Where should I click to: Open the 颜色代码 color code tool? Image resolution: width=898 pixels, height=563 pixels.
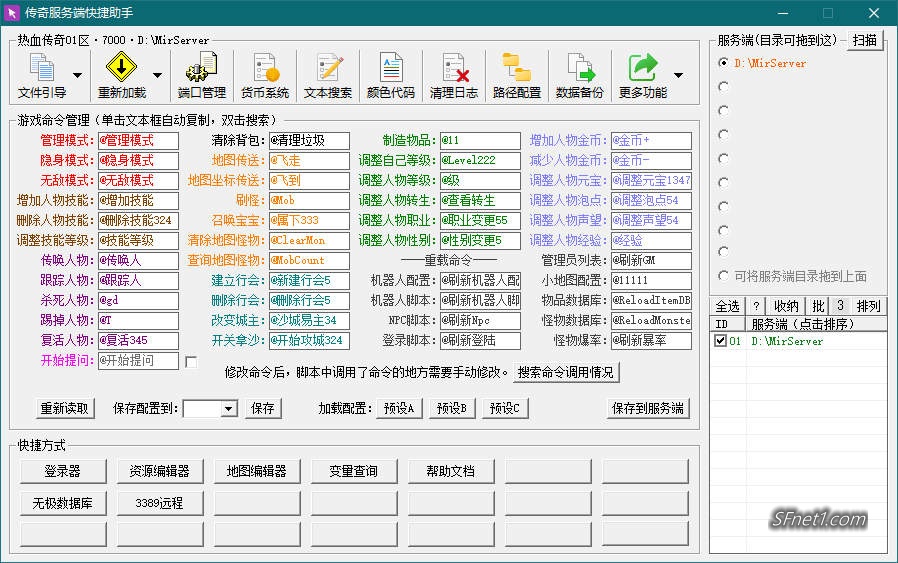391,76
